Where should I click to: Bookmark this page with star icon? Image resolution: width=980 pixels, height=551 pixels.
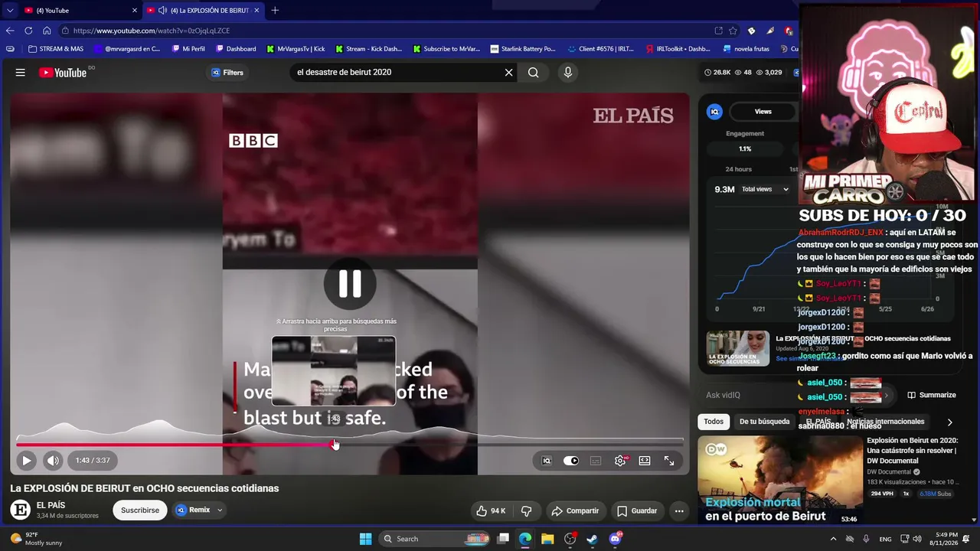point(733,31)
